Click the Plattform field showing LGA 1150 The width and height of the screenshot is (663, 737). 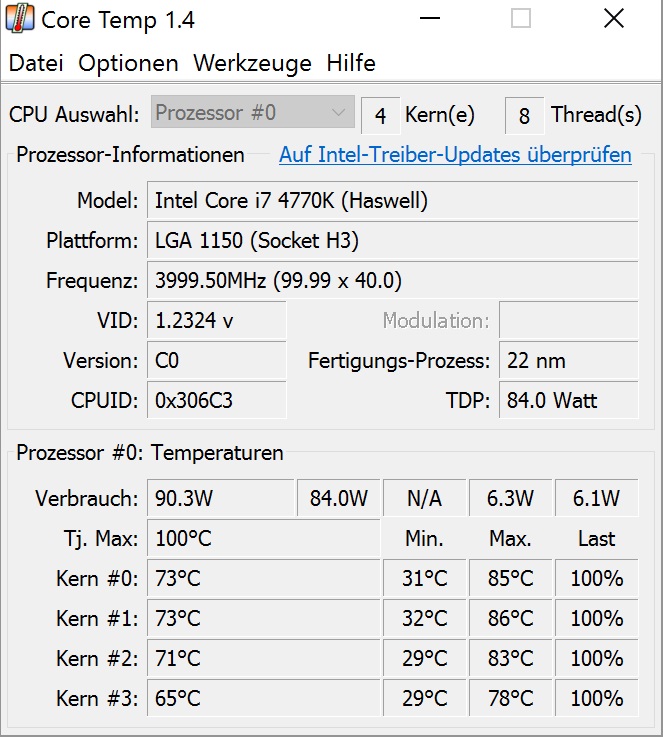pos(392,241)
